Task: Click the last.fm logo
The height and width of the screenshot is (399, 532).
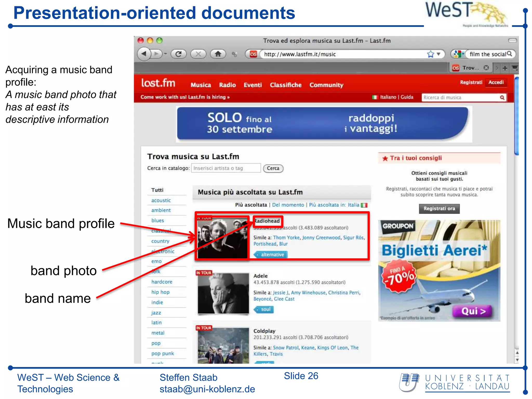Action: click(x=158, y=83)
